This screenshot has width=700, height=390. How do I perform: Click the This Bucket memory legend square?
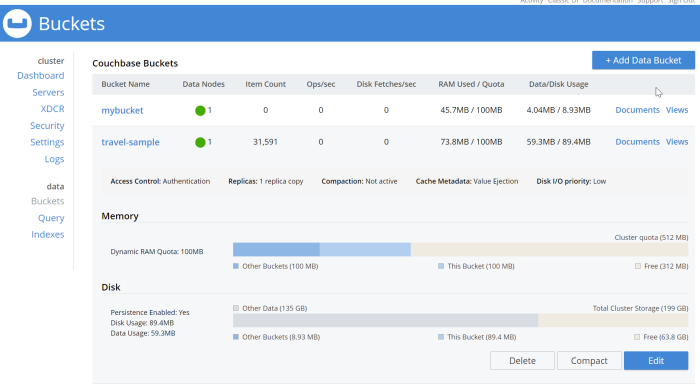[x=441, y=266]
